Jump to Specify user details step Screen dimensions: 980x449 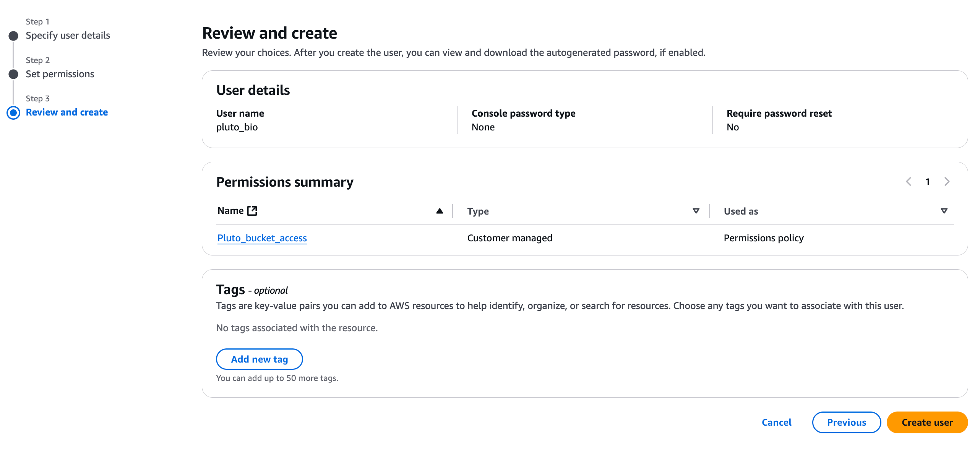(x=68, y=36)
